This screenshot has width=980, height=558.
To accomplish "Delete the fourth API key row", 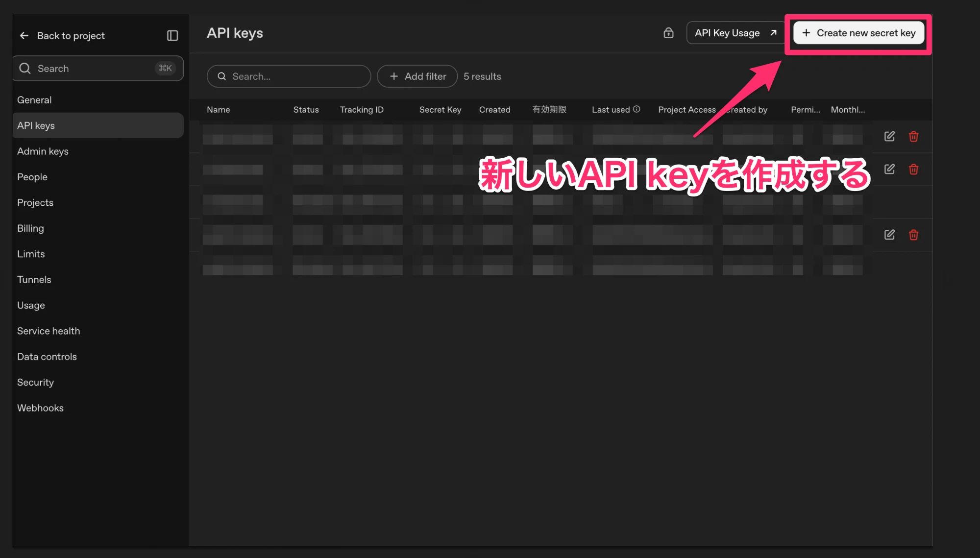I will [913, 235].
